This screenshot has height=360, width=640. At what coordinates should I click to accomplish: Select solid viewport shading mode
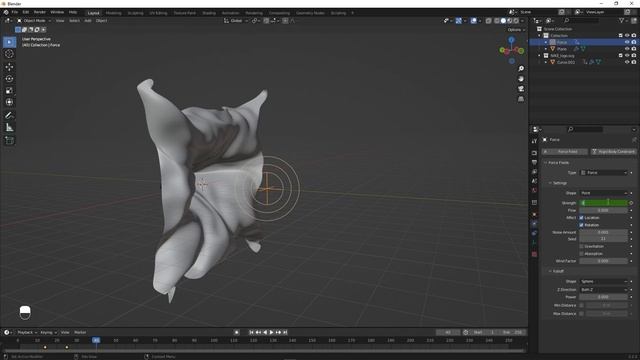click(503, 21)
